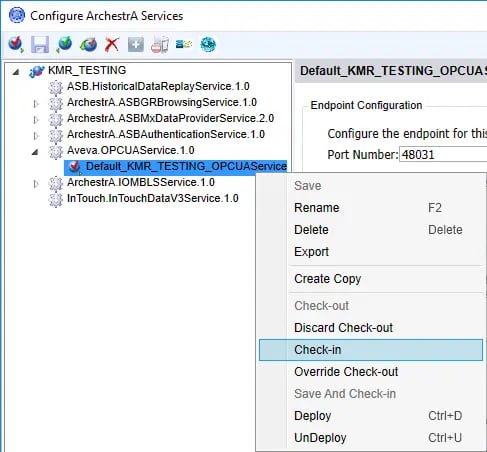Click the teal globe toolbar icon

pyautogui.click(x=208, y=44)
